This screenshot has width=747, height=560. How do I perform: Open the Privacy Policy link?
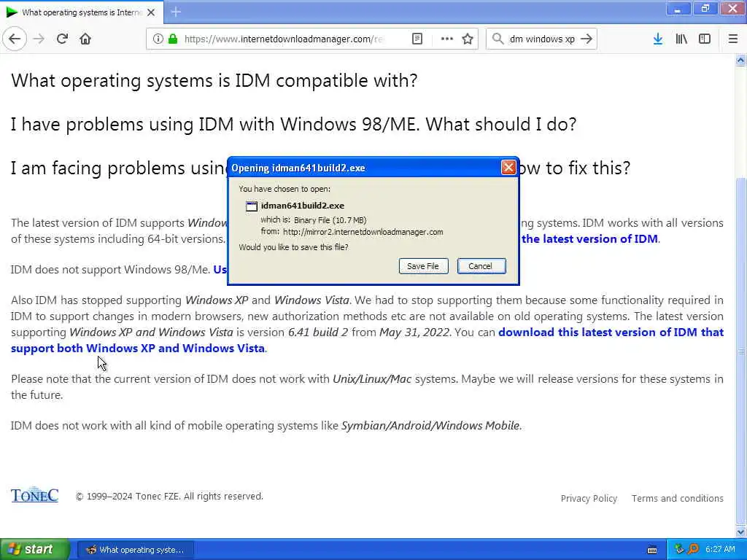[589, 499]
